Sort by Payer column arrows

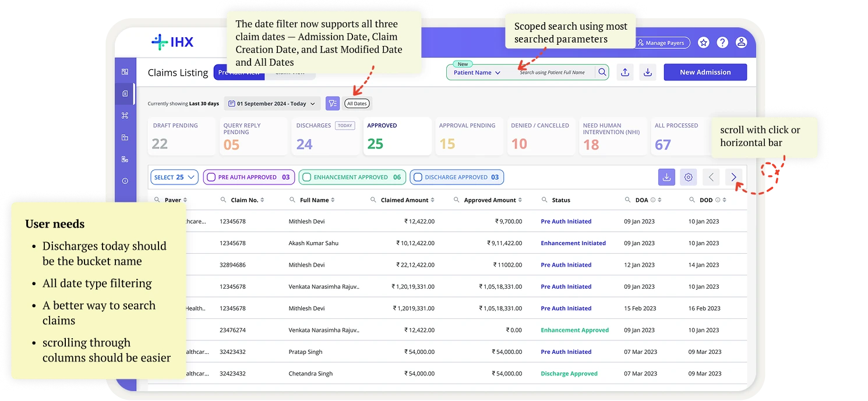185,200
